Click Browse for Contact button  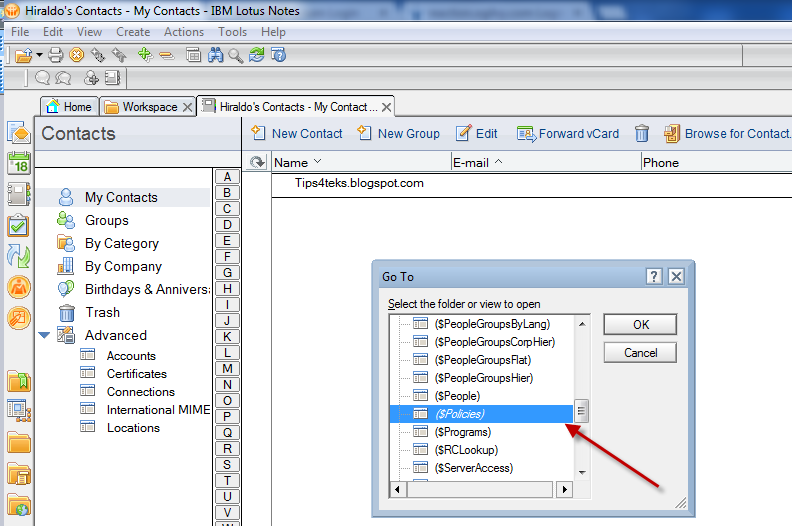(x=727, y=133)
